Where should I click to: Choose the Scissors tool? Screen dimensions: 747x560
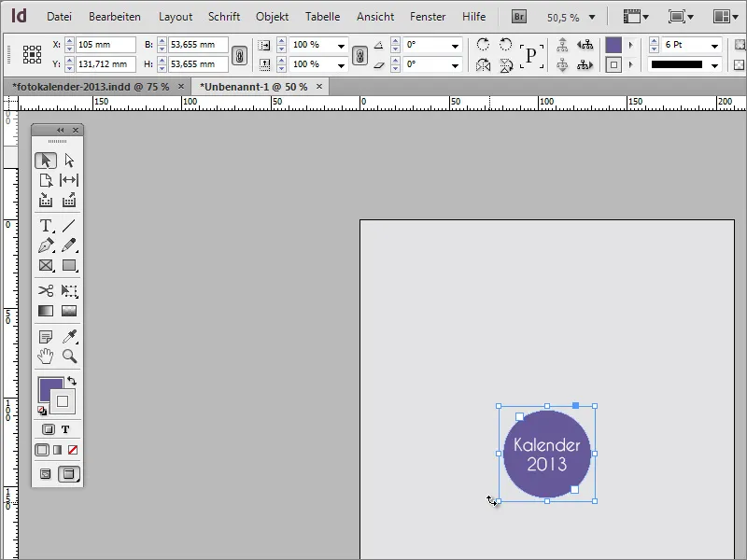coord(45,291)
